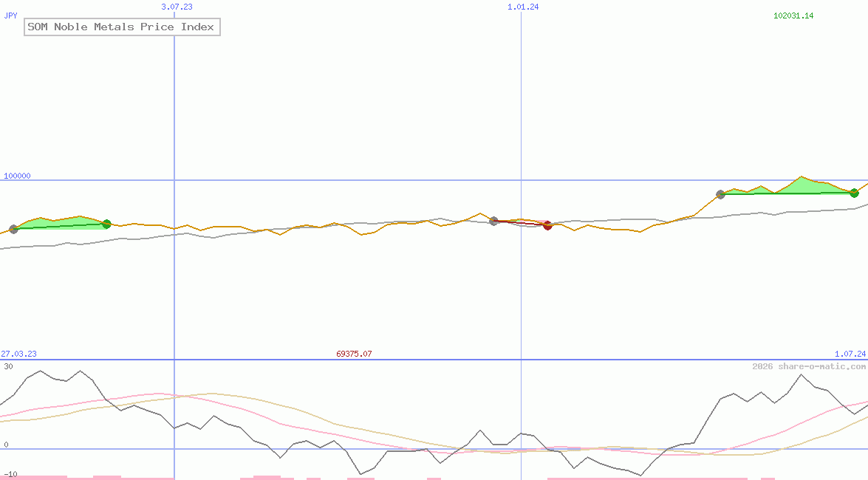This screenshot has height=480, width=868.
Task: Click the dark red declining trend line
Action: (x=521, y=222)
